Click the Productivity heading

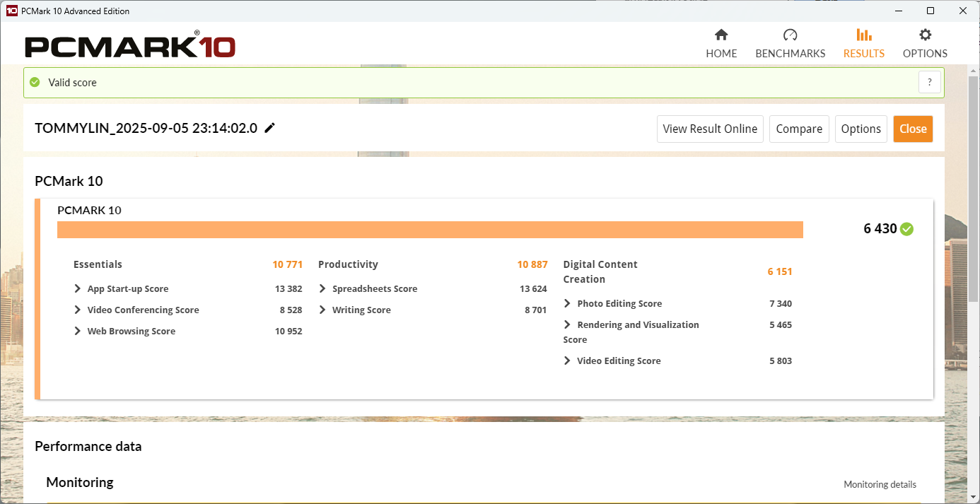[x=348, y=264]
